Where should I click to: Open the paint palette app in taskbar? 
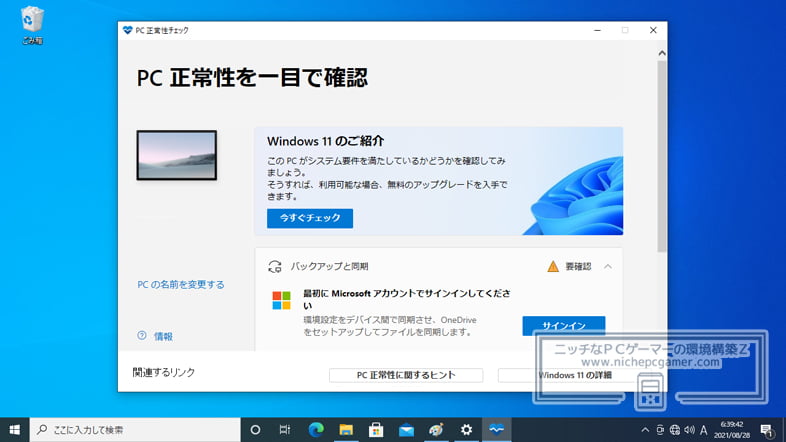(436, 429)
